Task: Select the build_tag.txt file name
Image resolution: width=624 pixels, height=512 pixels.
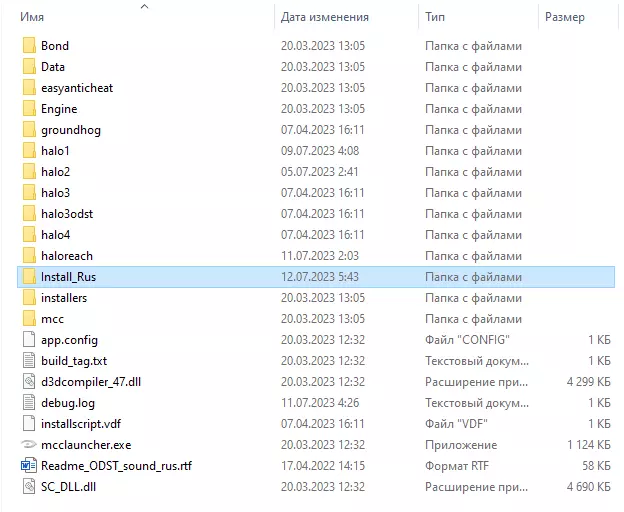Action: point(74,361)
